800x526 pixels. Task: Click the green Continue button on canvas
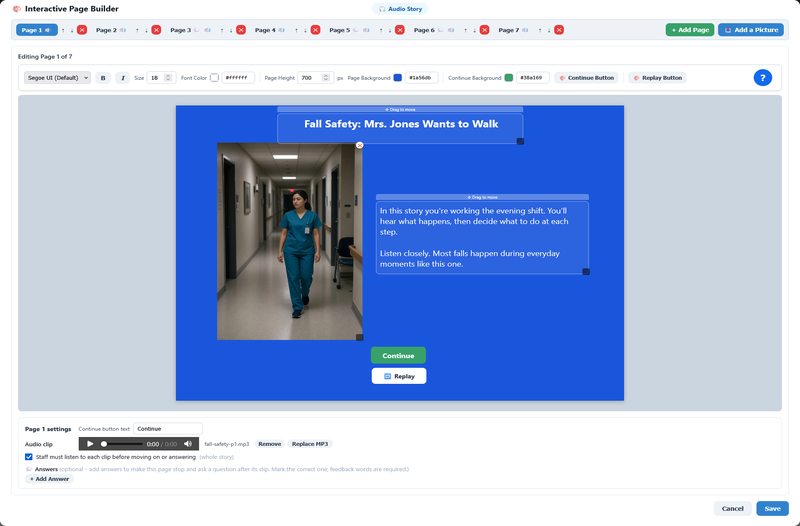(x=398, y=356)
